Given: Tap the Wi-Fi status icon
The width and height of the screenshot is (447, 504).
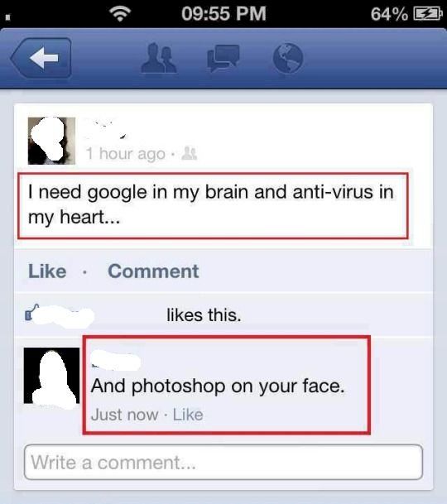Looking at the screenshot, I should pyautogui.click(x=120, y=14).
